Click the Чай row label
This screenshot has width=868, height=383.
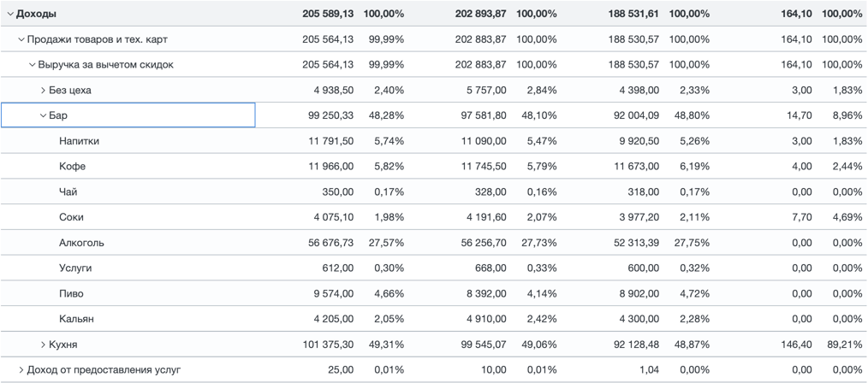click(68, 192)
